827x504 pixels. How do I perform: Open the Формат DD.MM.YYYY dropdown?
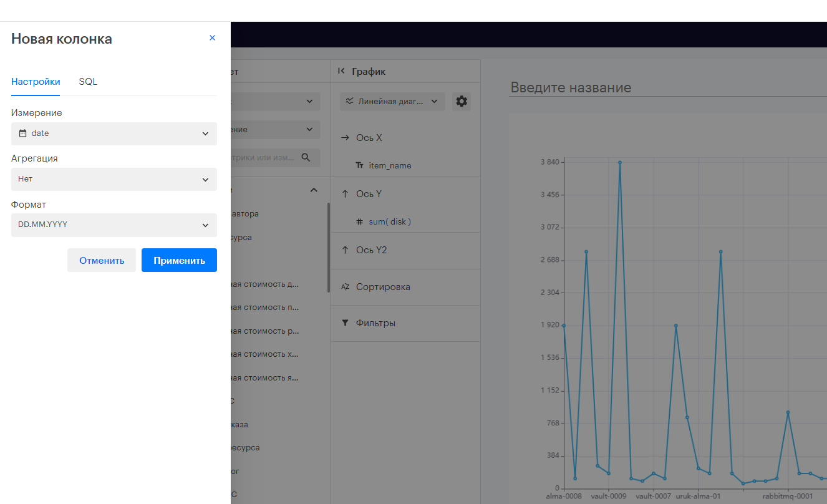114,225
